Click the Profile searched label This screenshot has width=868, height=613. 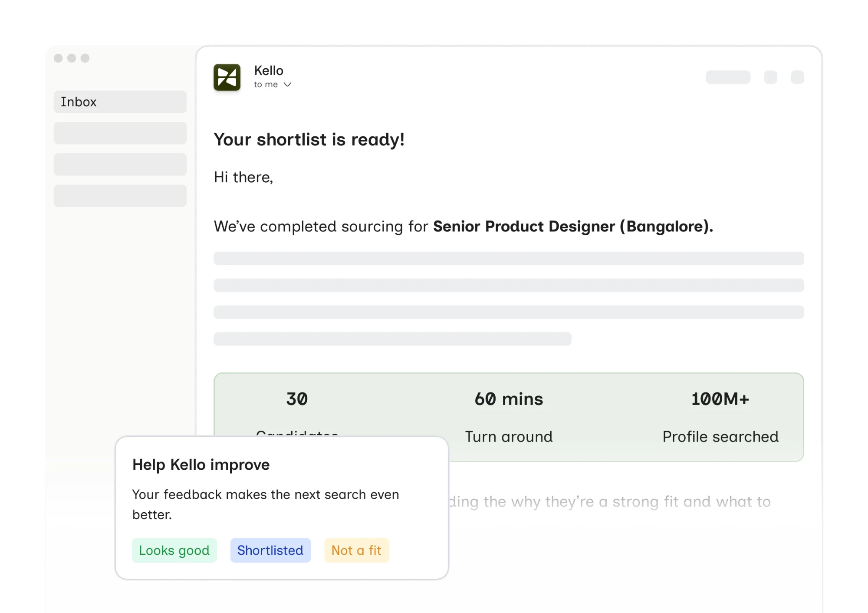click(x=720, y=436)
